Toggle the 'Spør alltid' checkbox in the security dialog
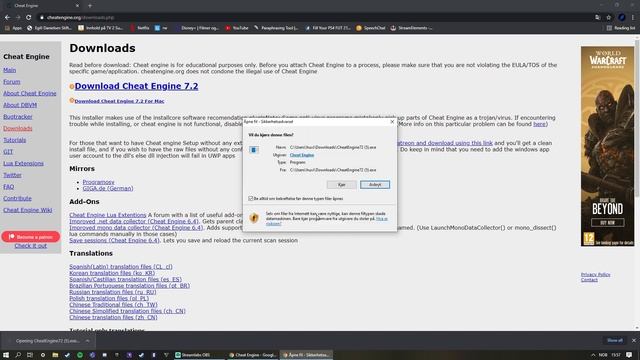The height and width of the screenshot is (360, 640). click(251, 198)
